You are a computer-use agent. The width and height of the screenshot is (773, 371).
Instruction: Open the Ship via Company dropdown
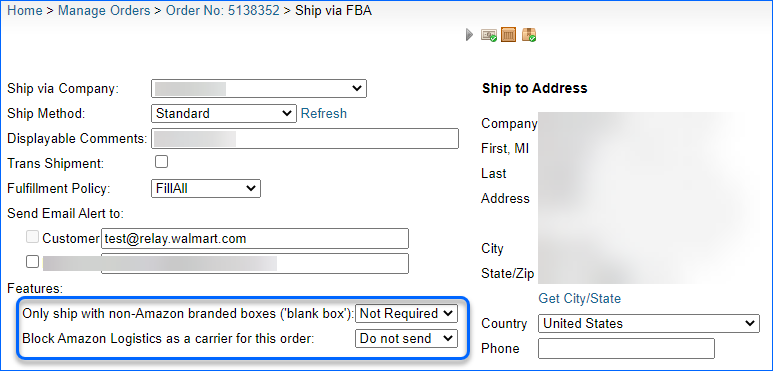point(259,89)
